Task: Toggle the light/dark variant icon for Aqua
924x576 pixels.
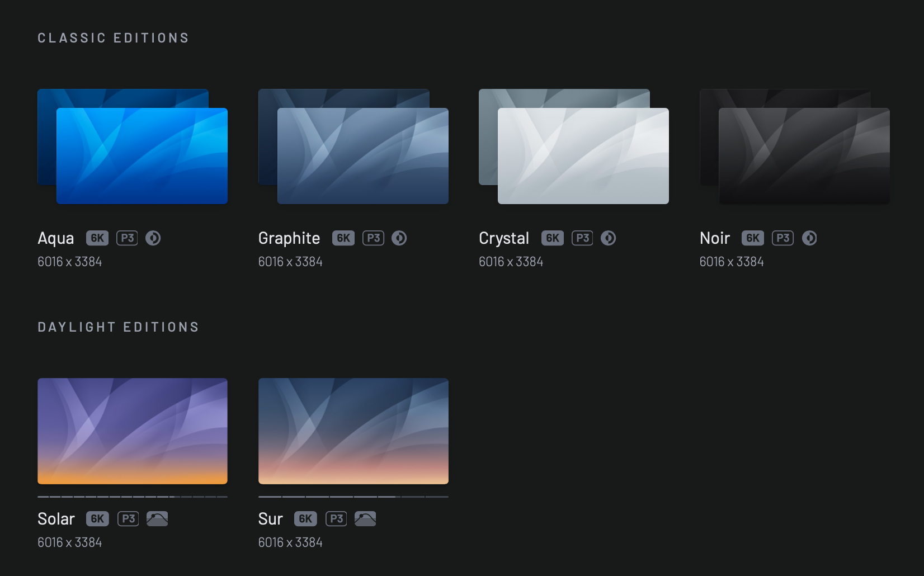Action: coord(153,238)
